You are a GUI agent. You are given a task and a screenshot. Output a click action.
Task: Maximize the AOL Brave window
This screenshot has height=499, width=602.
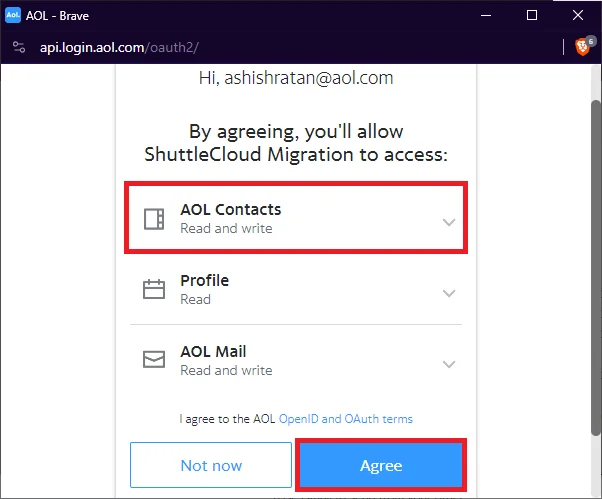(532, 15)
